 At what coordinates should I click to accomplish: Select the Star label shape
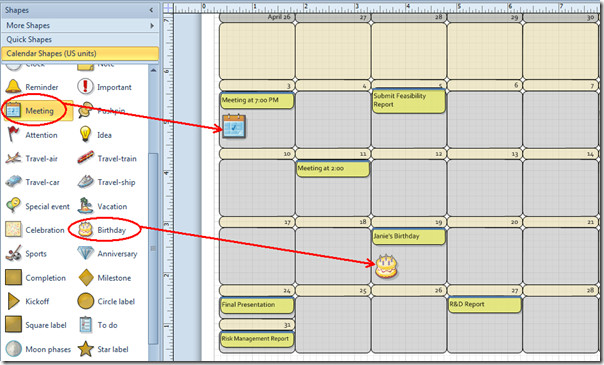pyautogui.click(x=85, y=349)
